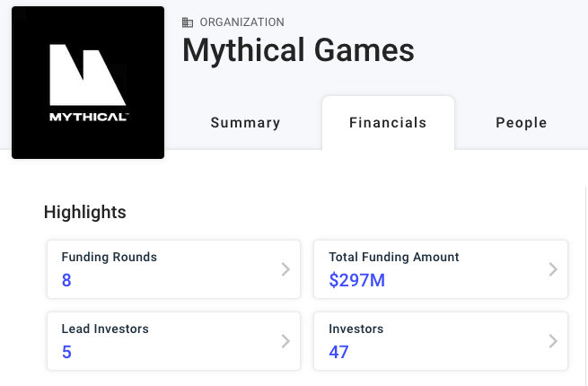Viewport: 588px width, 386px height.
Task: Expand the Total Funding Amount chevron arrow
Action: tap(553, 269)
